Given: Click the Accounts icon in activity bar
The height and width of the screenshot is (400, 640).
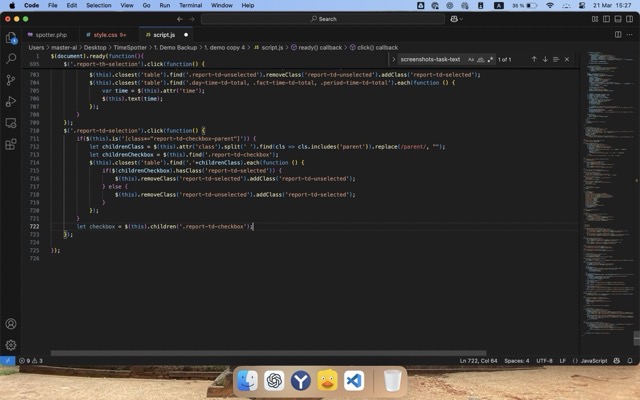Looking at the screenshot, I should 11,324.
